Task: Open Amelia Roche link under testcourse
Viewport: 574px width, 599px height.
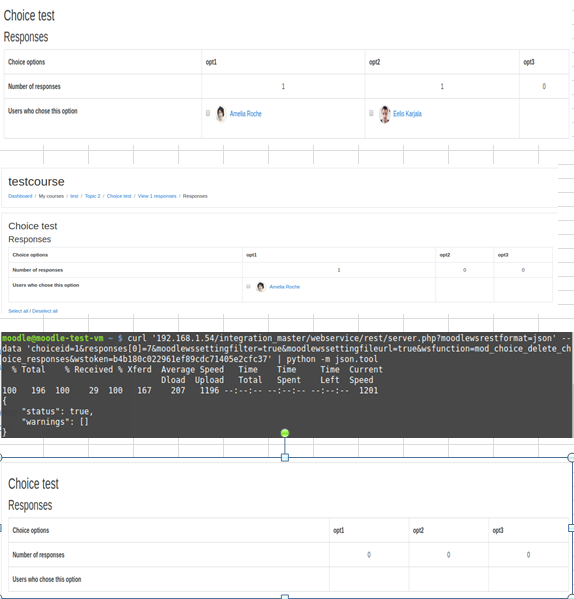Action: (285, 287)
